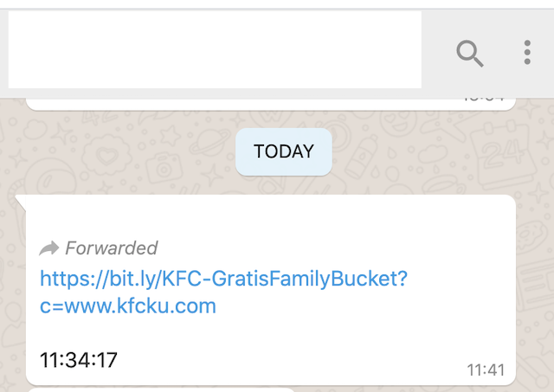Screen dimensions: 554x392
Task: Open contact info from the header name area
Action: pyautogui.click(x=215, y=49)
